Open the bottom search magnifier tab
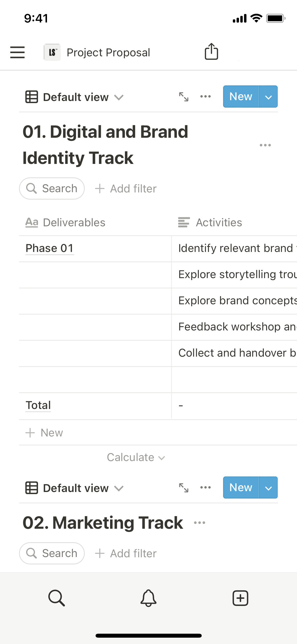 pos(56,598)
